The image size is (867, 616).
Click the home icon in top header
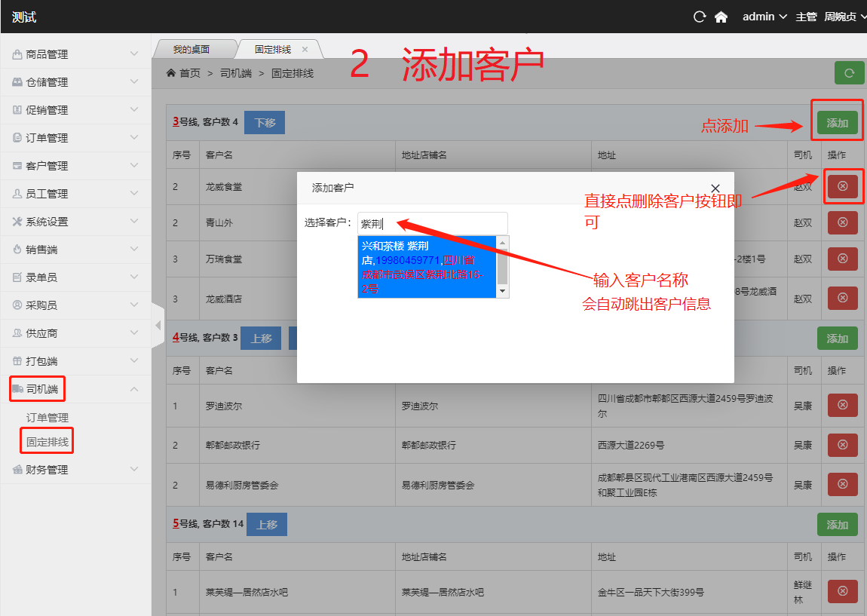click(x=721, y=17)
